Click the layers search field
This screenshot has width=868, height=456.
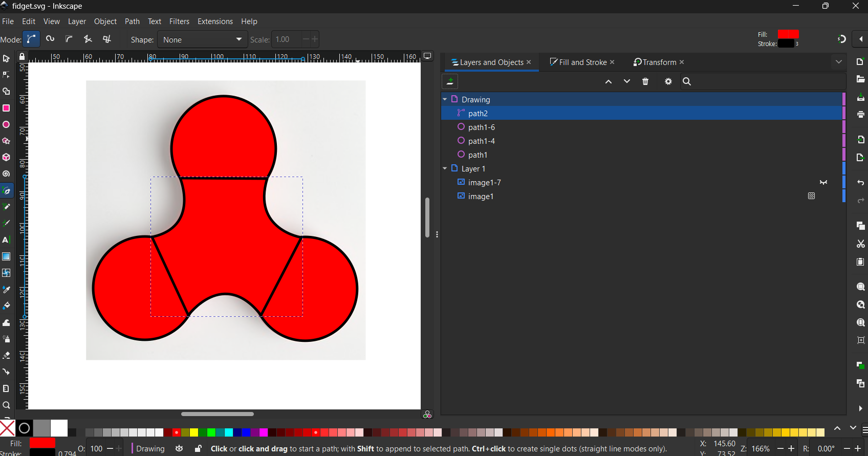(x=765, y=81)
